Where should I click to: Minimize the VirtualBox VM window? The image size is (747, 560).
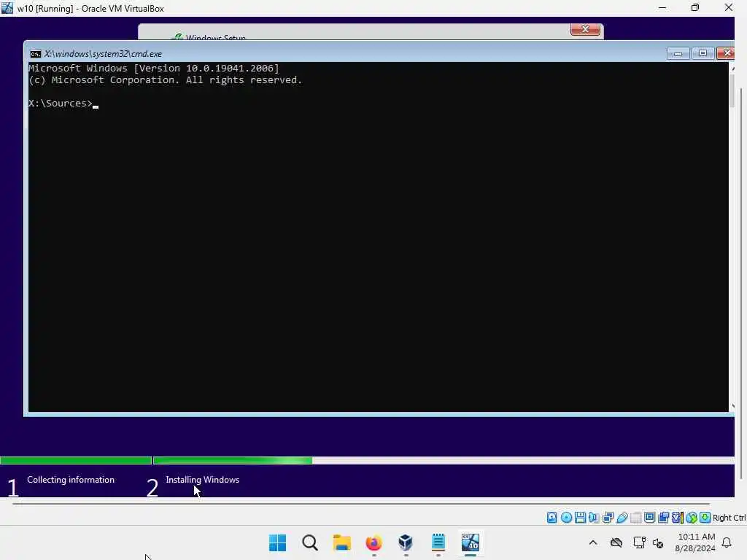coord(662,8)
